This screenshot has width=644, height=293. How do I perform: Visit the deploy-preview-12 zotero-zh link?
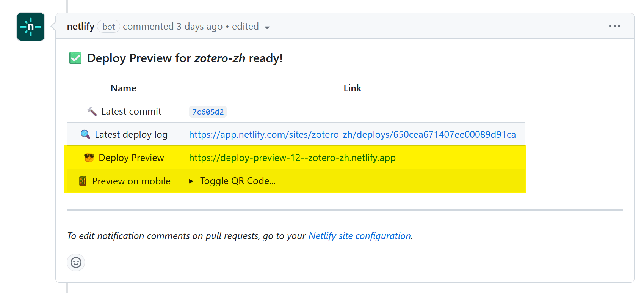click(x=292, y=158)
